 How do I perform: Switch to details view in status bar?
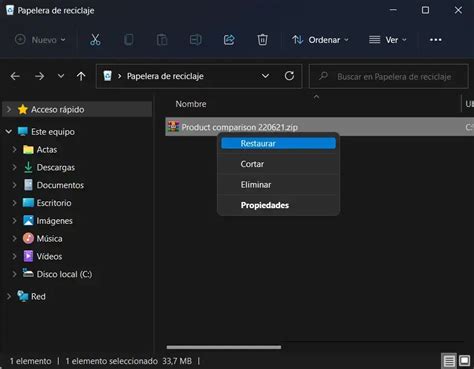coord(449,361)
